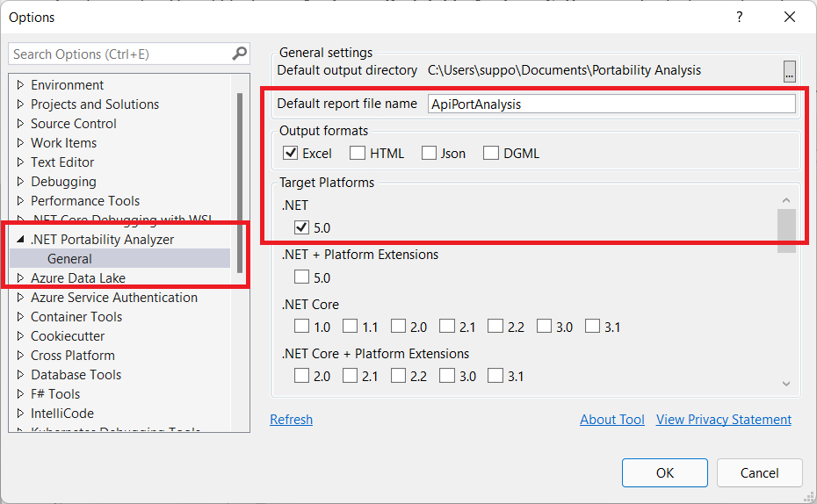Expand Source Control node arrow
This screenshot has height=504, width=817.
20,123
